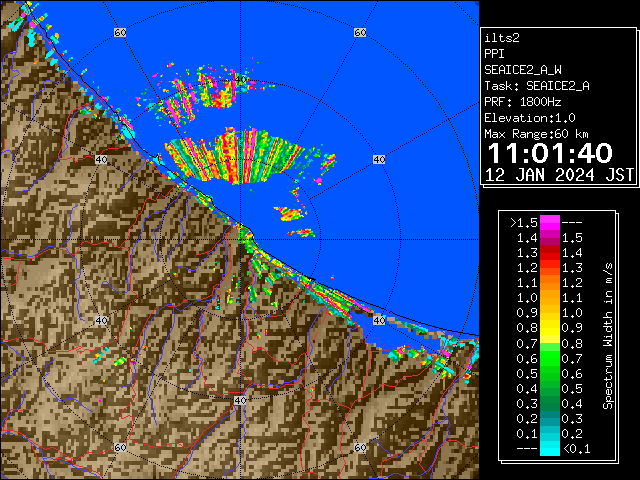Click the red legend band beside 1.4
The height and width of the screenshot is (480, 640).
point(550,253)
